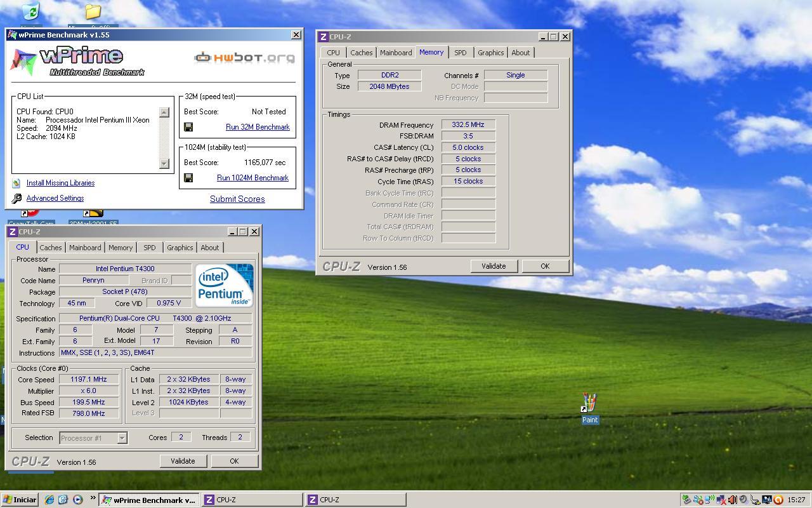
Task: Activate the second CPU-Z taskbar button
Action: (355, 500)
